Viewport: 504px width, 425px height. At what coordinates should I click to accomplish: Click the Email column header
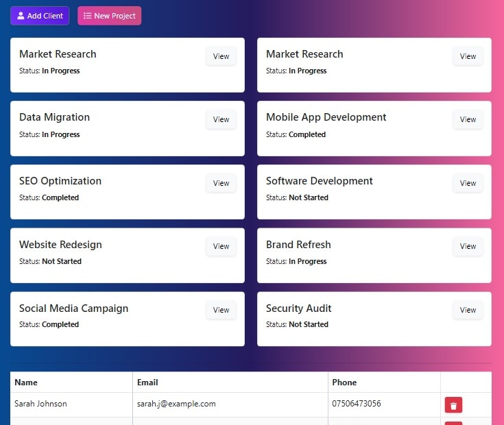point(147,382)
